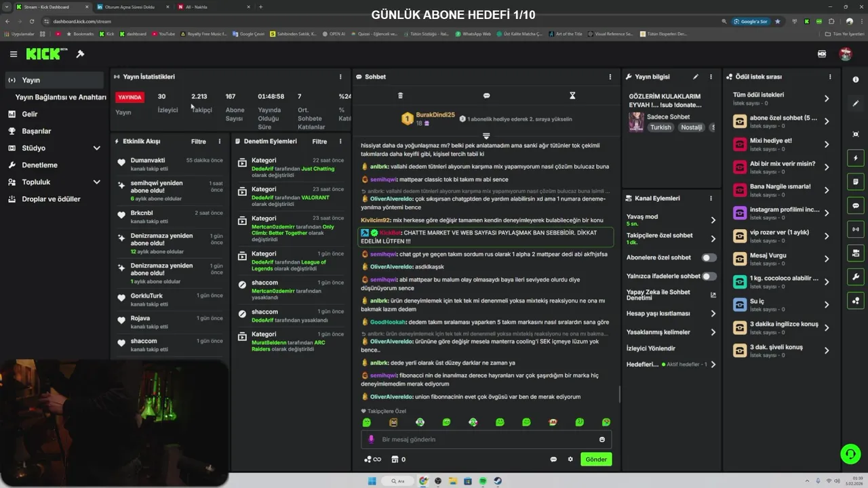Click pencil icon in right sidebar

point(856,104)
